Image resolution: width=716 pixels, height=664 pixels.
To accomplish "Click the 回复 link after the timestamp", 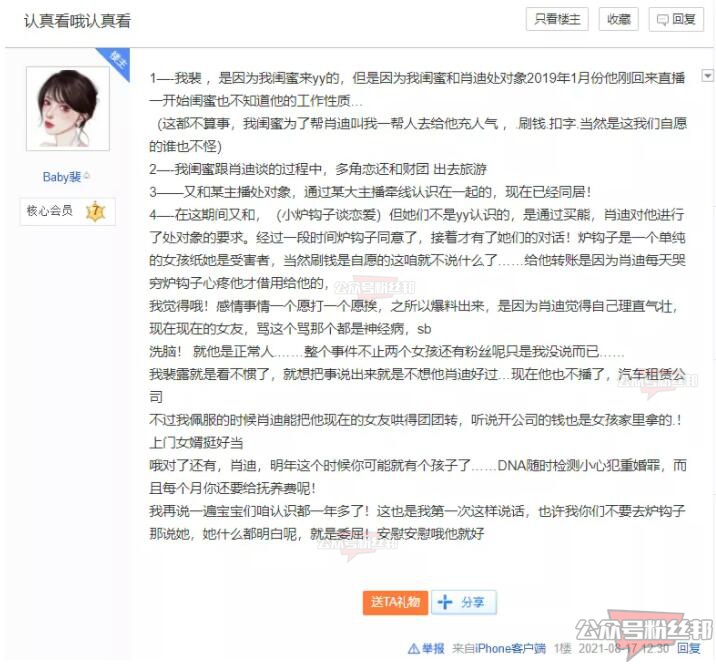I will click(689, 648).
